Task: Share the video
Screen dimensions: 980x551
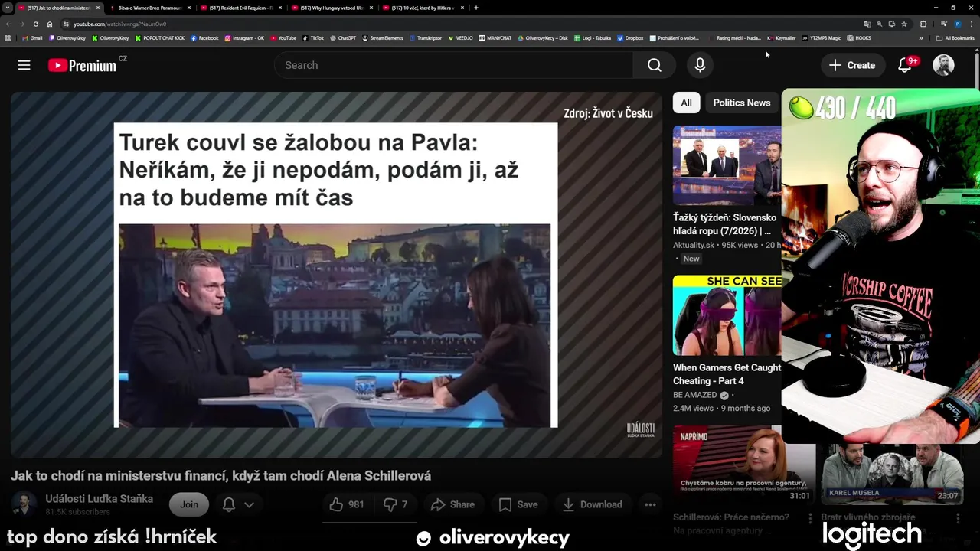Action: point(452,504)
